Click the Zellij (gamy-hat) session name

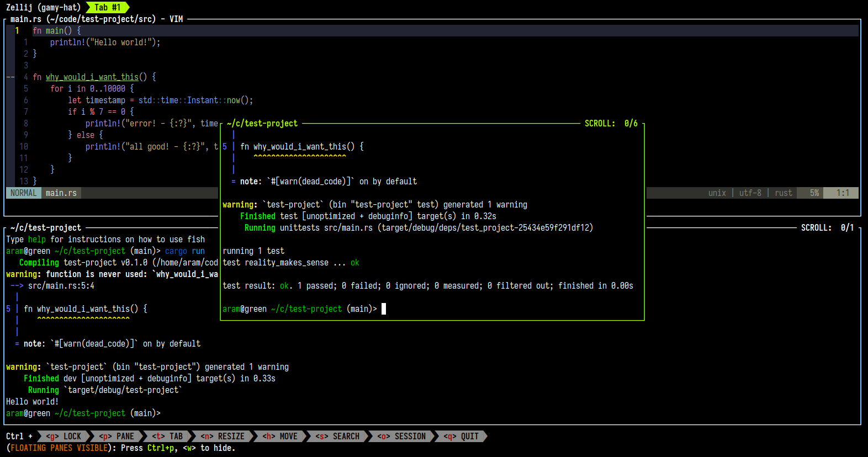pyautogui.click(x=43, y=7)
